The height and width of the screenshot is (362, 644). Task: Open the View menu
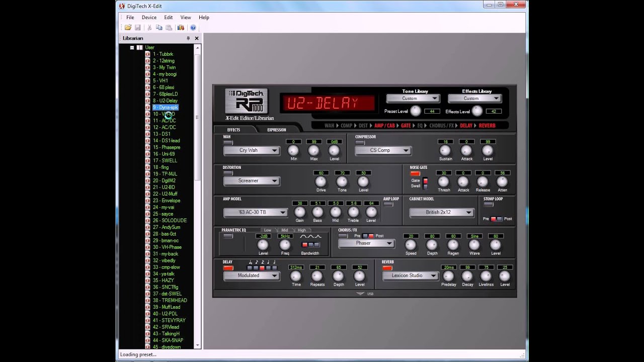[x=186, y=17]
